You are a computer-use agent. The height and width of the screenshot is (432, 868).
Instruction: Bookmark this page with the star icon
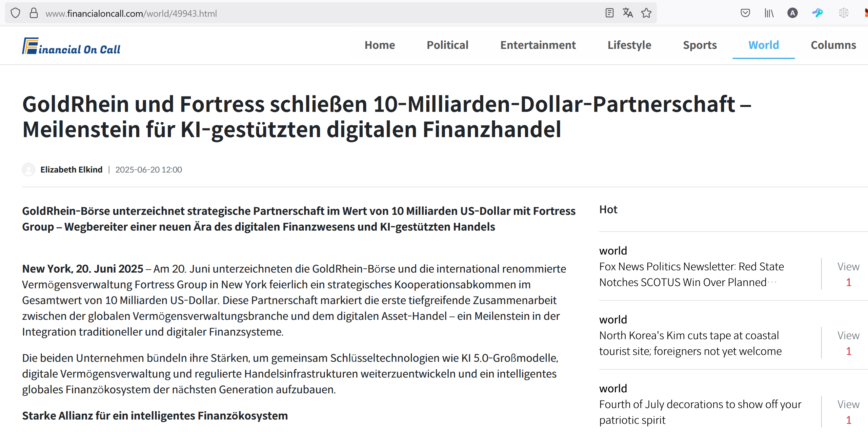(646, 13)
